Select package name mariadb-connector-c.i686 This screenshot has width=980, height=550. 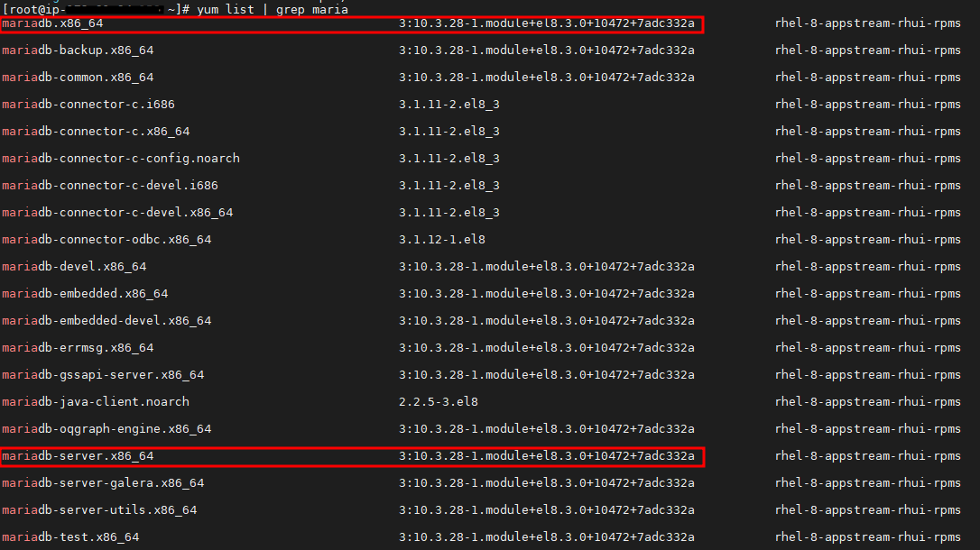point(88,105)
